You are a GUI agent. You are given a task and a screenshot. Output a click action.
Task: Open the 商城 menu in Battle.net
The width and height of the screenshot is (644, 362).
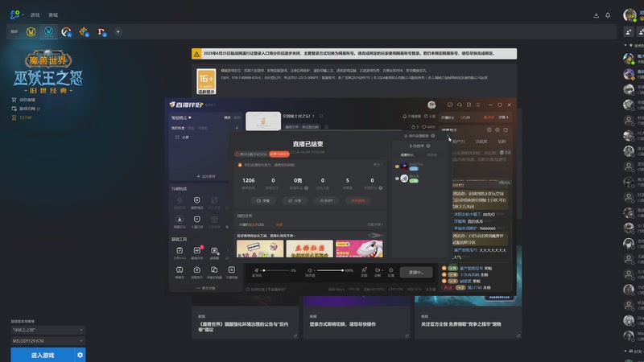click(x=53, y=14)
